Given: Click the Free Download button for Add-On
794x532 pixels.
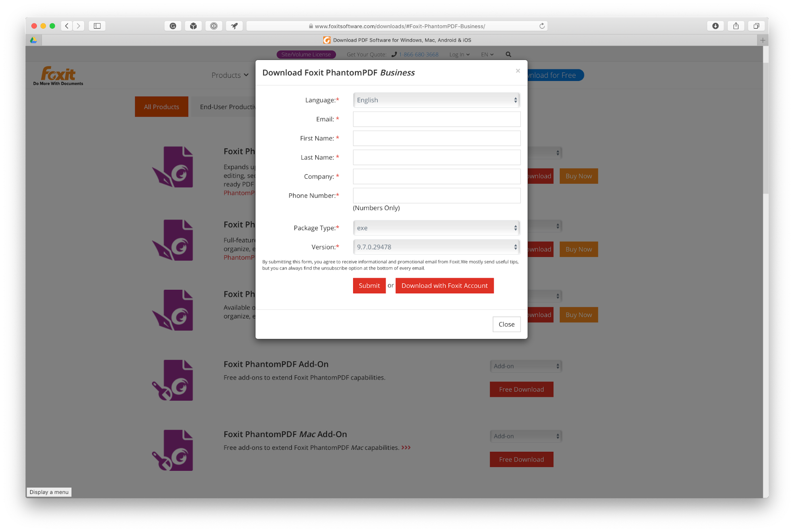Looking at the screenshot, I should [522, 389].
